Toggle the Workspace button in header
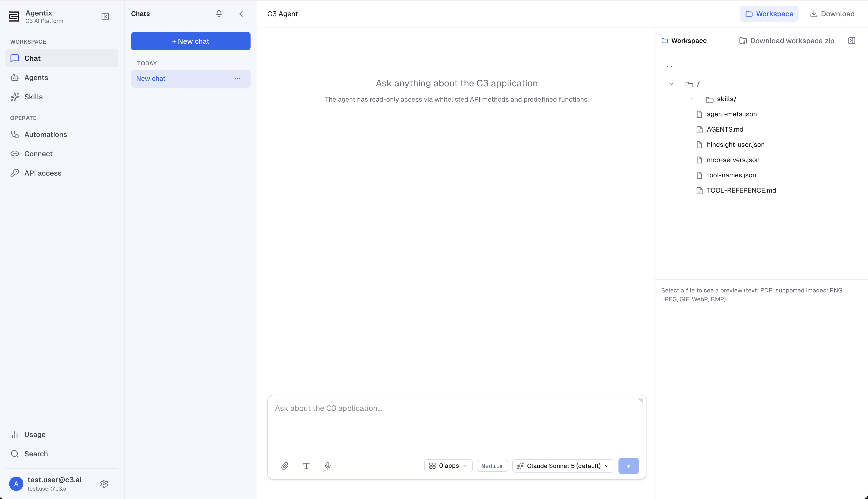Image resolution: width=868 pixels, height=499 pixels. coord(769,14)
